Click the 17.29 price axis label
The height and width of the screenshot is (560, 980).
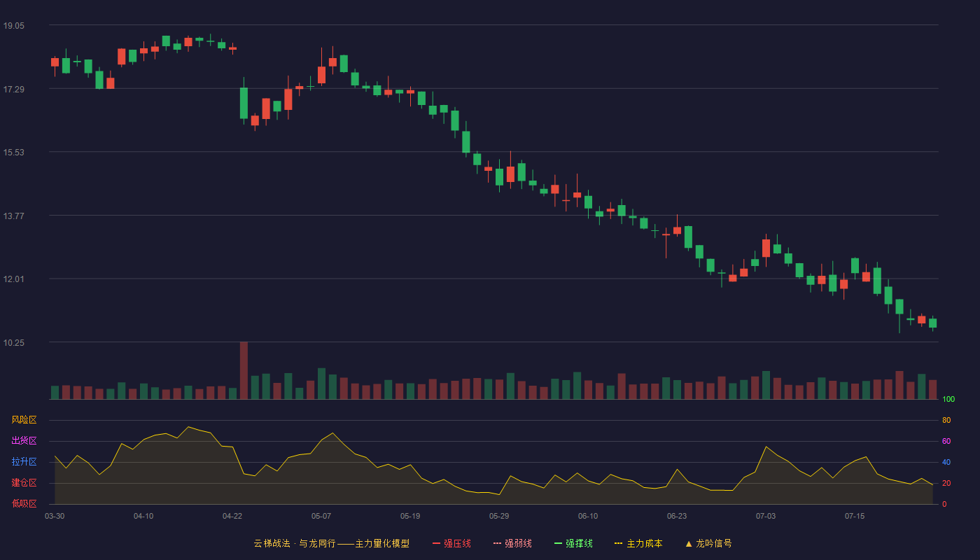[x=14, y=89]
